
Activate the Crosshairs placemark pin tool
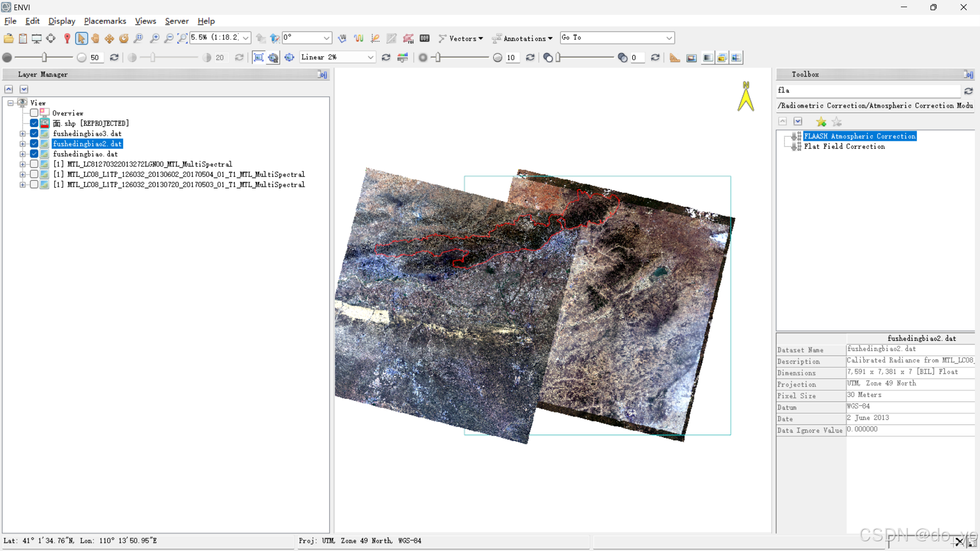pos(67,38)
